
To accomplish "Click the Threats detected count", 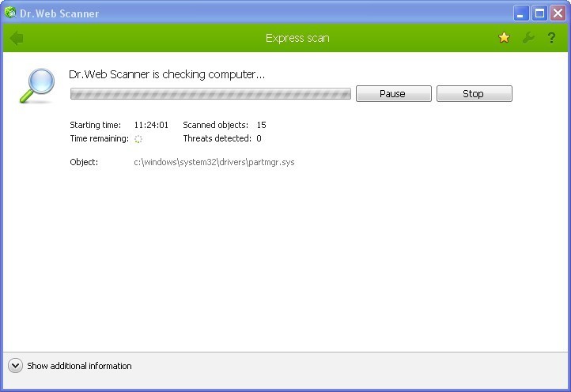I will 259,138.
